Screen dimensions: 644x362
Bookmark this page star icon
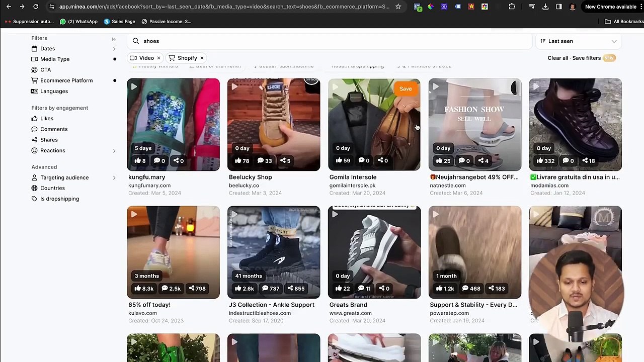point(398,7)
